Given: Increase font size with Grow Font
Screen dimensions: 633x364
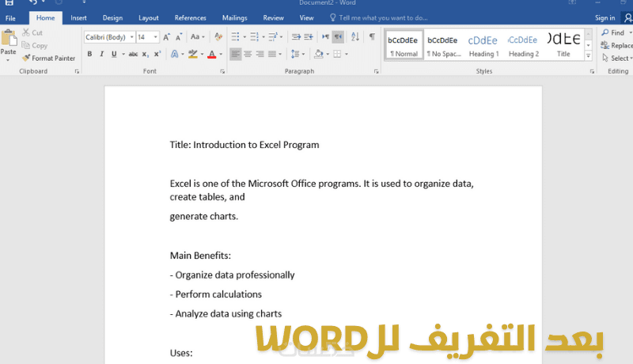Looking at the screenshot, I should 166,37.
